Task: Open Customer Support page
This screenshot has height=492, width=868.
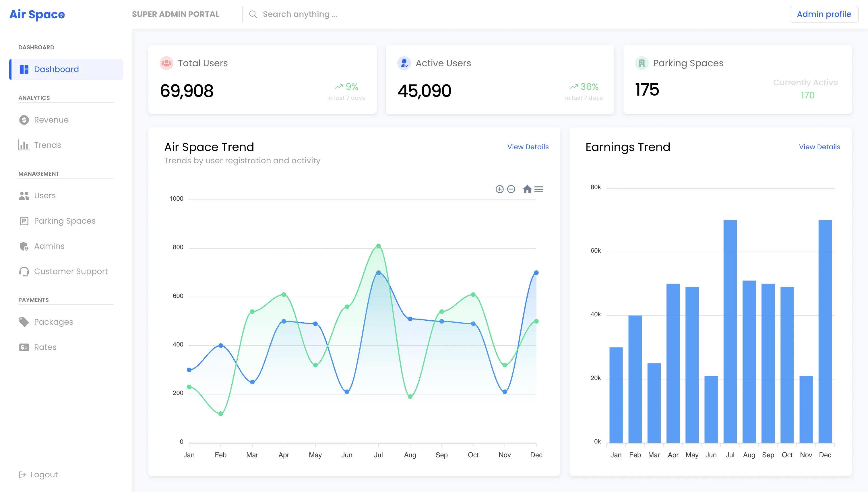Action: tap(71, 271)
